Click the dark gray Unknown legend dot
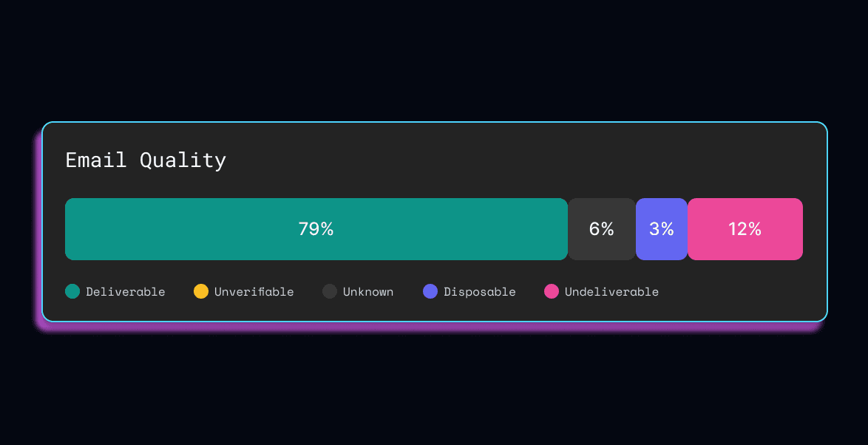Viewport: 868px width, 445px height. coord(330,291)
